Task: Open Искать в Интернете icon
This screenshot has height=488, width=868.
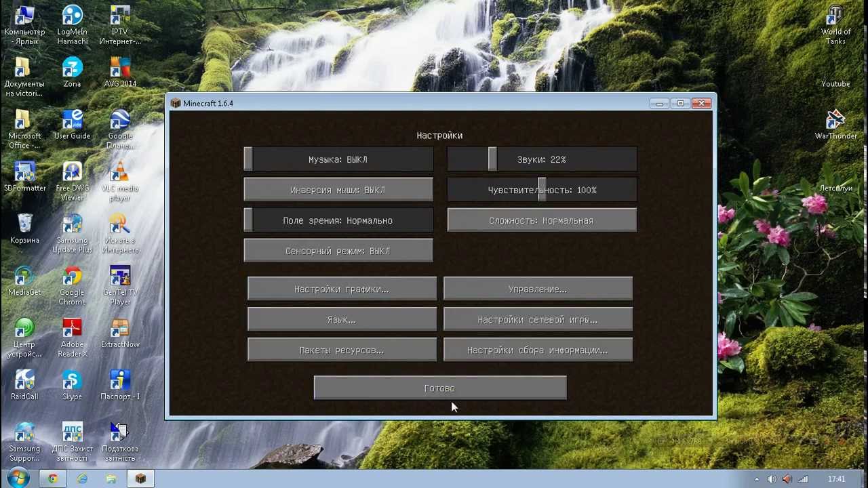Action: (120, 234)
